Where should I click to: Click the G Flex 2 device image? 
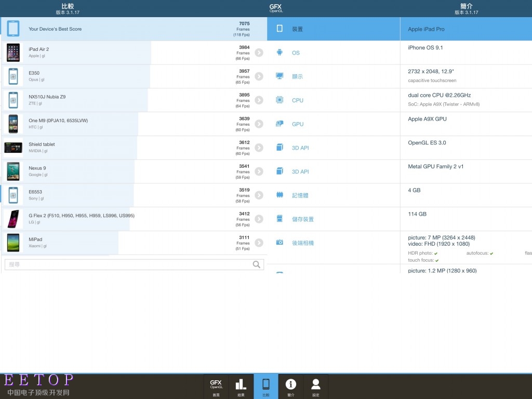[13, 219]
